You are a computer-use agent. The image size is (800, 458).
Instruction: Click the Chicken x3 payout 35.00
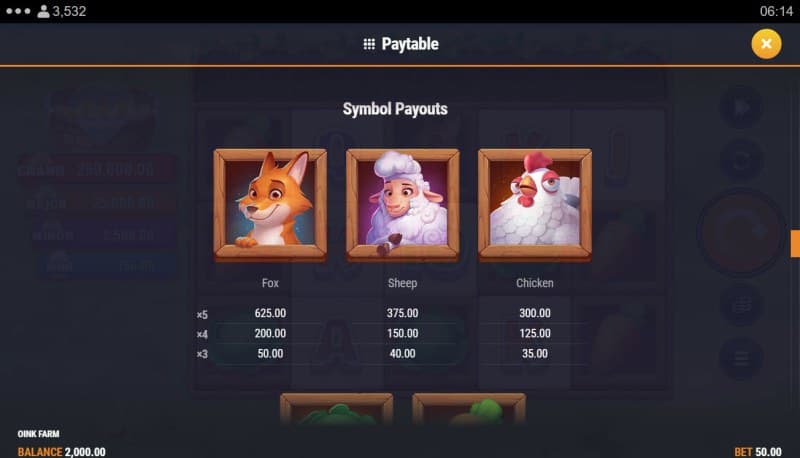coord(535,354)
